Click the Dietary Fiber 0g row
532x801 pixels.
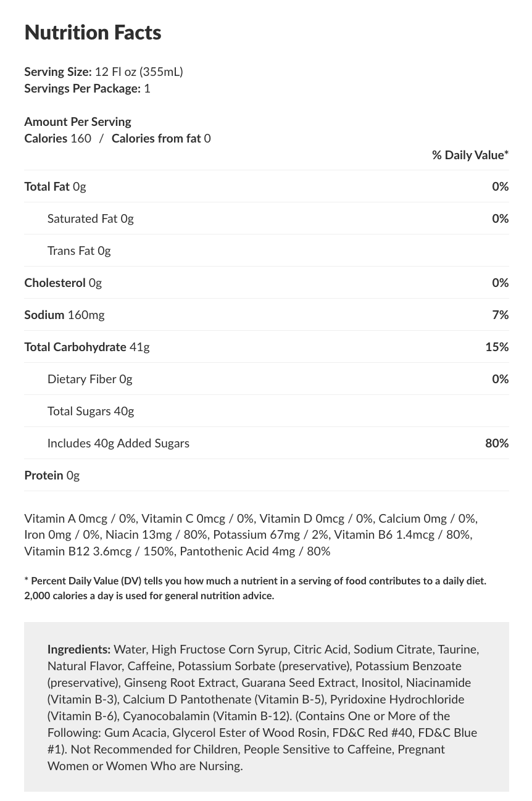click(x=89, y=379)
